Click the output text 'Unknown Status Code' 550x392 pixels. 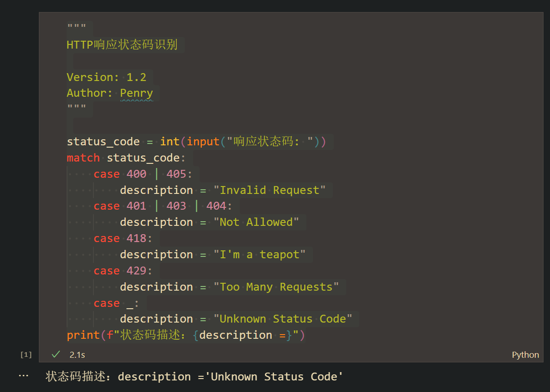(x=277, y=377)
